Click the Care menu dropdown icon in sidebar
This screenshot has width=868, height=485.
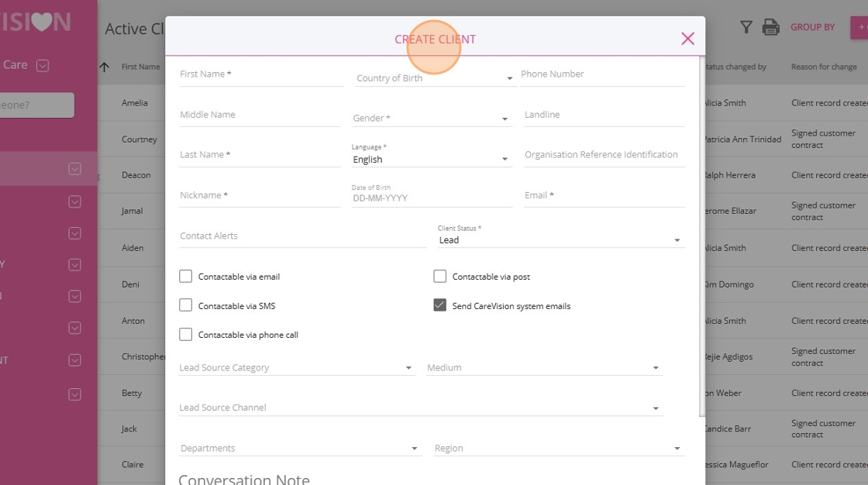coord(43,66)
